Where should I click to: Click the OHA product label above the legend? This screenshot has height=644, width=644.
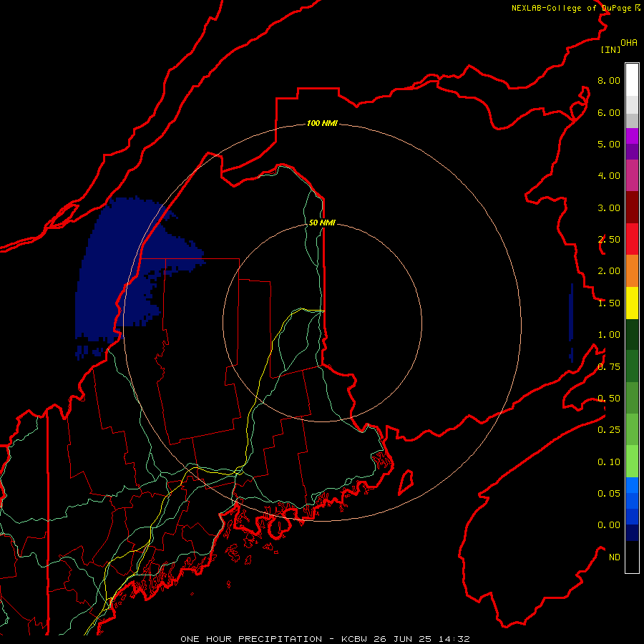(629, 43)
